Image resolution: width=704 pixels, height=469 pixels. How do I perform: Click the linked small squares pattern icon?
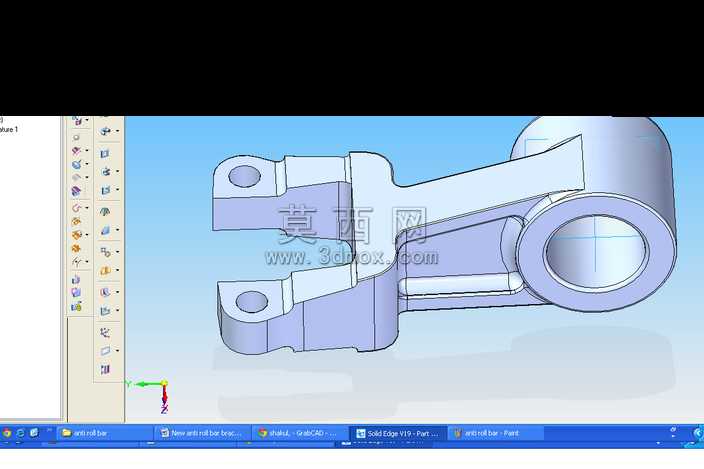point(105,252)
